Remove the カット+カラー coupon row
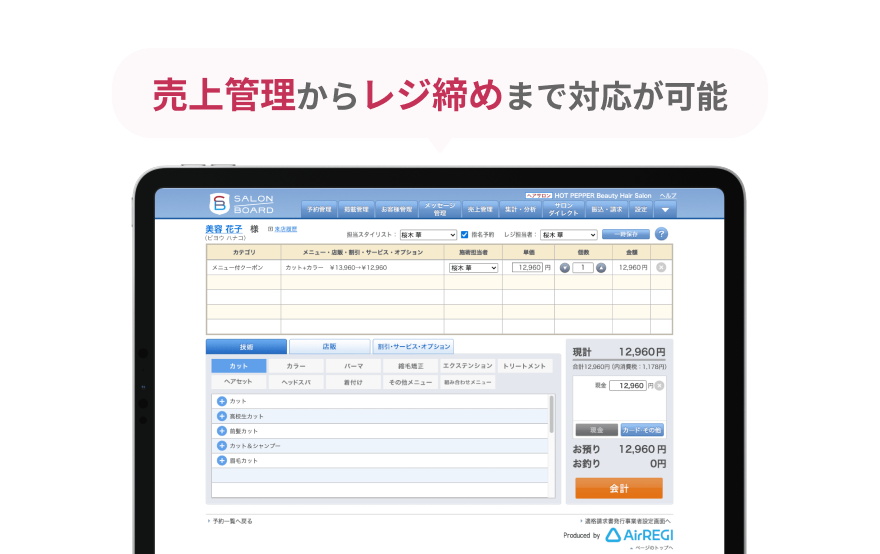The image size is (880, 554). (x=661, y=268)
